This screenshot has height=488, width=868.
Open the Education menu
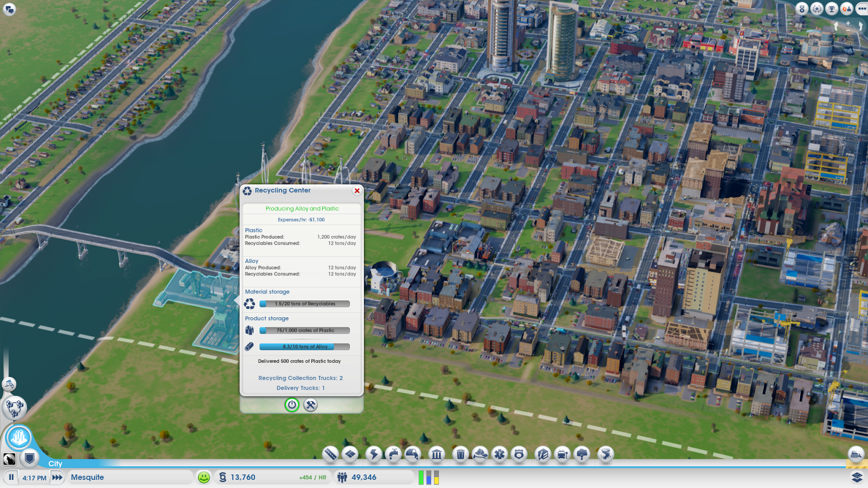click(x=543, y=454)
